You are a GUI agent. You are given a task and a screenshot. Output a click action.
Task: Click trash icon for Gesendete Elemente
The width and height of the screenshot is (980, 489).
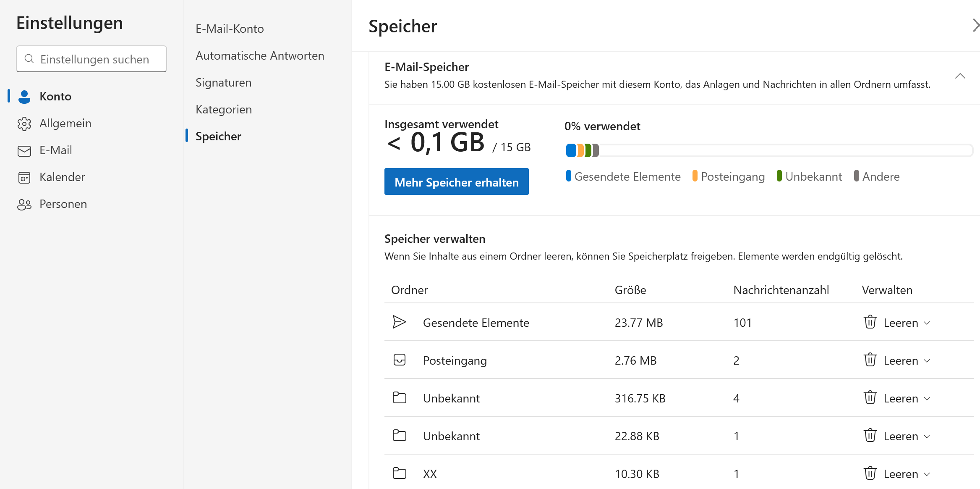[x=870, y=322]
